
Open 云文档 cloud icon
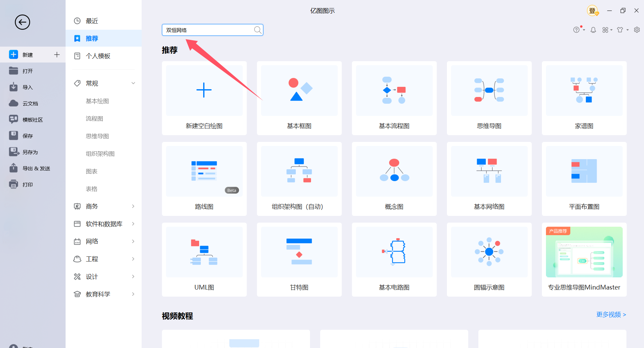pos(14,103)
